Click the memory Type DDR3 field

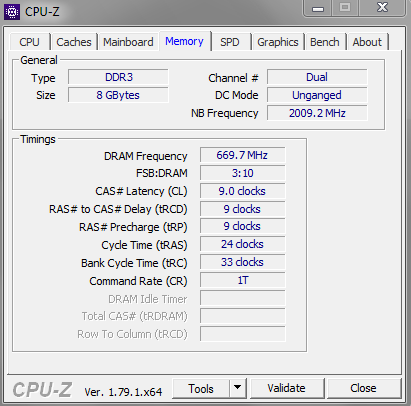pos(118,77)
